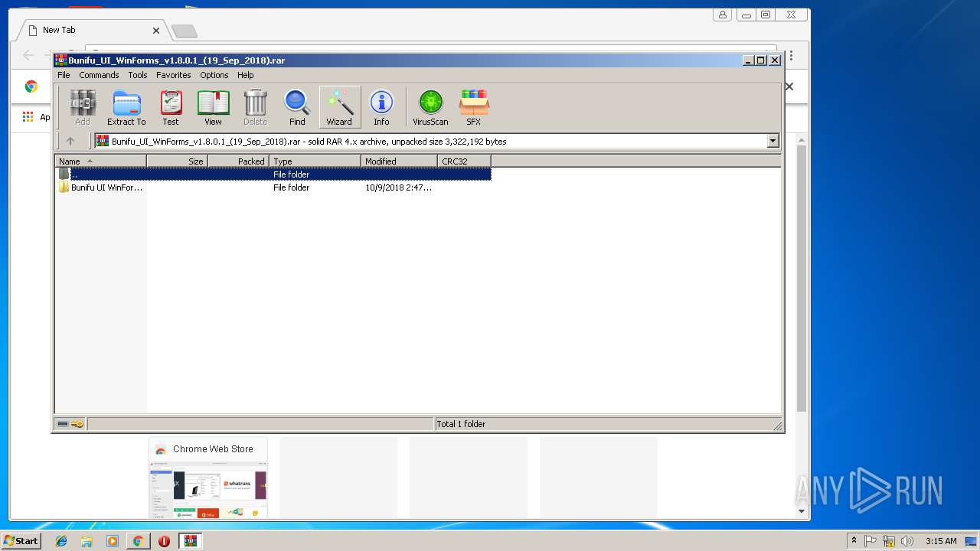Click the archive path text field
Viewport: 980px width, 551px height.
click(430, 141)
